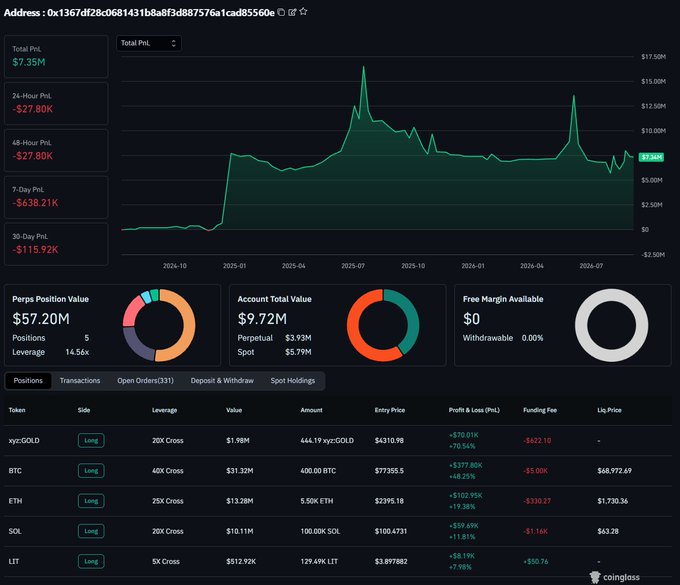
Task: Click the $4310.98 GOLD entry price
Action: (389, 441)
